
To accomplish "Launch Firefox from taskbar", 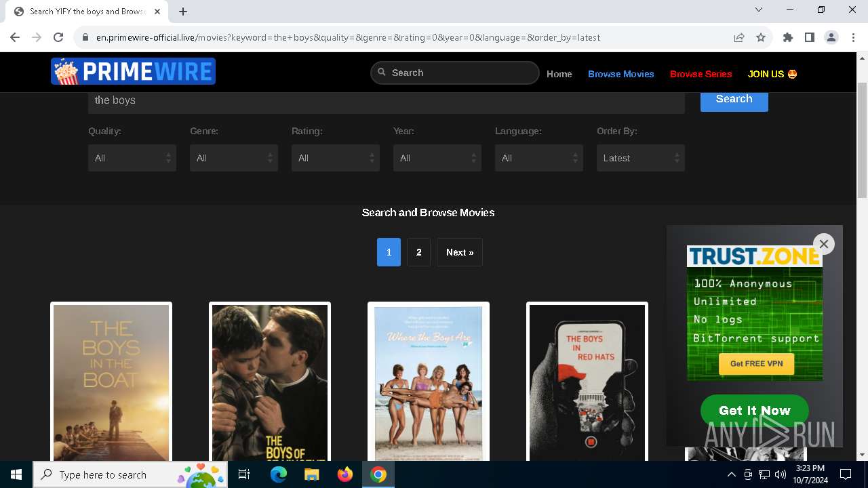I will (x=345, y=474).
